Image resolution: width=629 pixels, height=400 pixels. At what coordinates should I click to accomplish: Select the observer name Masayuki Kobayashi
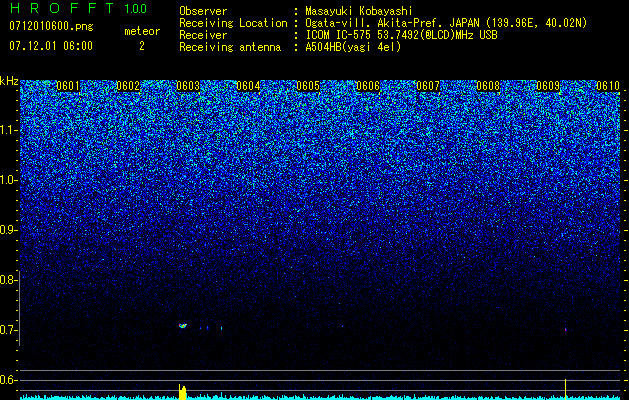point(358,11)
